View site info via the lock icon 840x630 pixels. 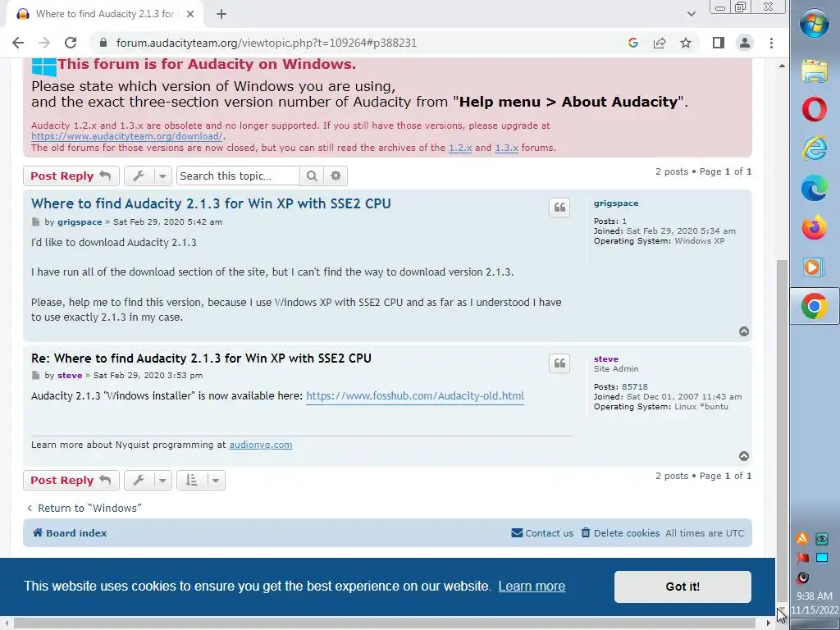tap(103, 43)
